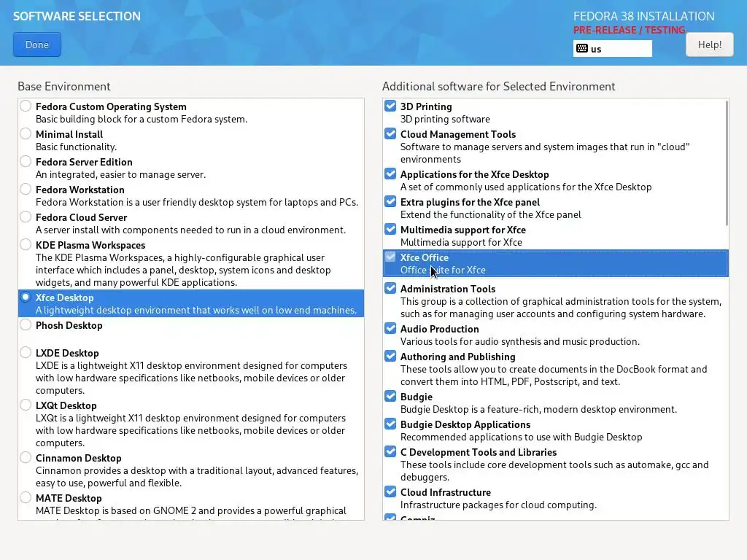Uncheck Cloud Infrastructure checkbox
Screen dimensions: 747x560
[x=390, y=491]
